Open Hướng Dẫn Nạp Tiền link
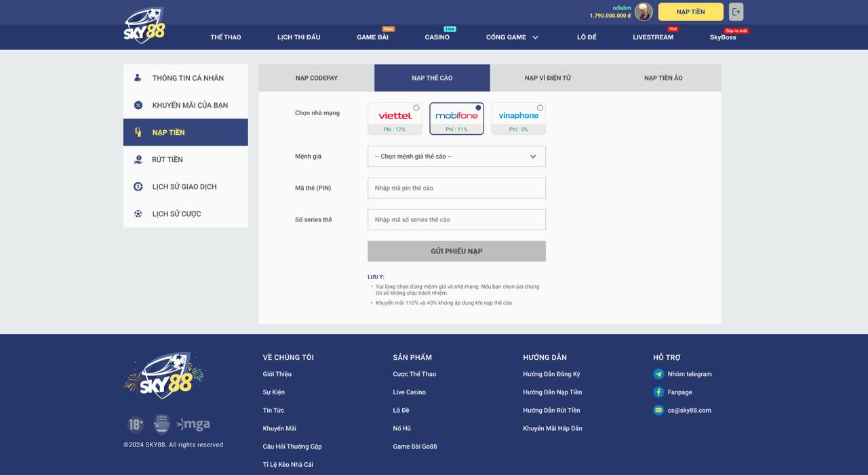This screenshot has width=868, height=475. coord(552,392)
